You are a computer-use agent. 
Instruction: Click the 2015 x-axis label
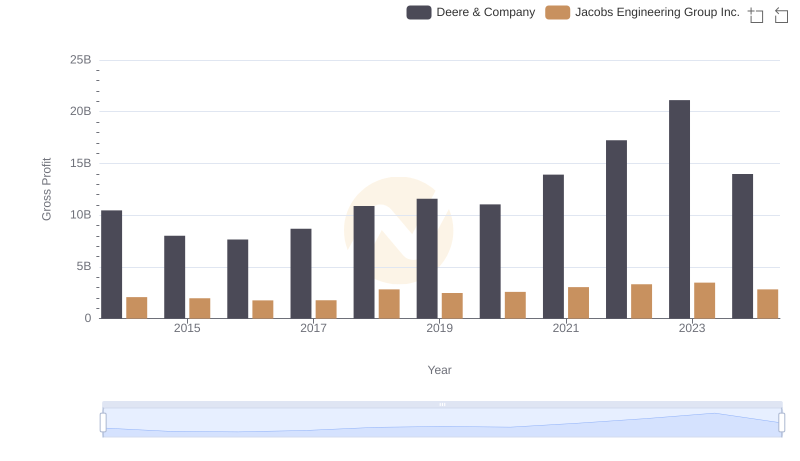[187, 328]
